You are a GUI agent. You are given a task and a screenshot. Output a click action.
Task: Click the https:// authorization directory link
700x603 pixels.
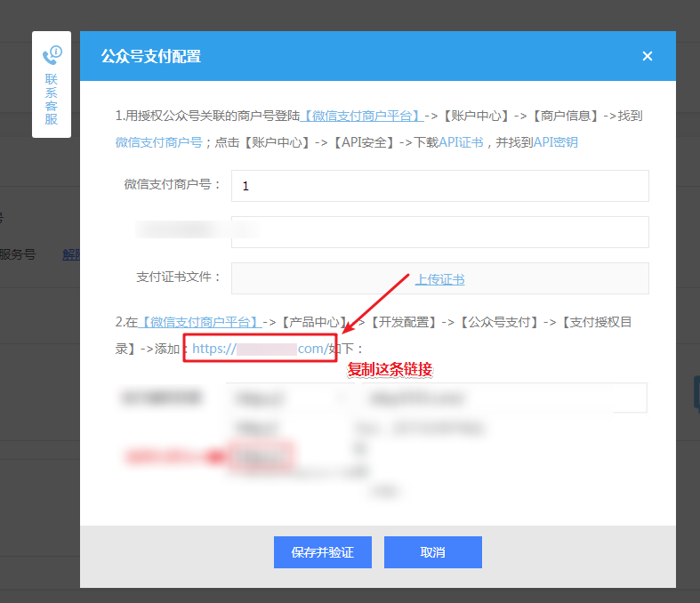[x=261, y=349]
